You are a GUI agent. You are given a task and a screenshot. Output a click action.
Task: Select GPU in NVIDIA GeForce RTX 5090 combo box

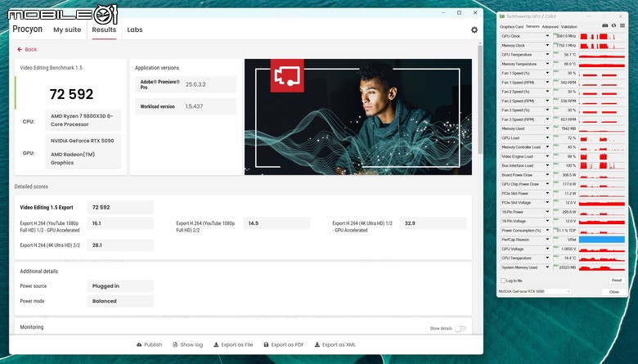pyautogui.click(x=535, y=291)
